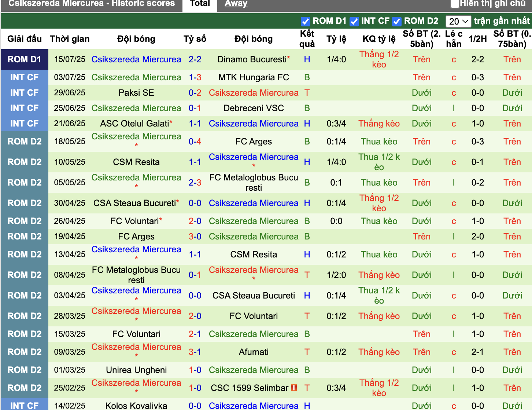Screen dimensions: 532x410
Task: Click the Tỷ lệ column header
Action: click(336, 39)
